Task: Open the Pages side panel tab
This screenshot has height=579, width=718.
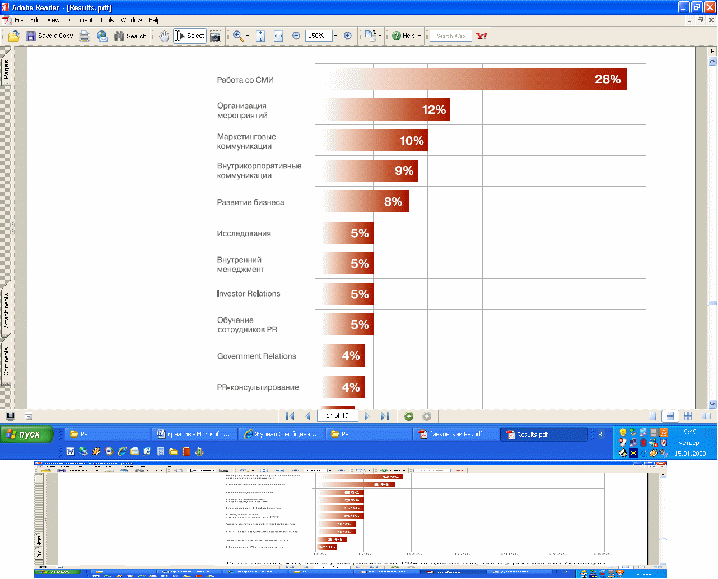Action: [6, 70]
